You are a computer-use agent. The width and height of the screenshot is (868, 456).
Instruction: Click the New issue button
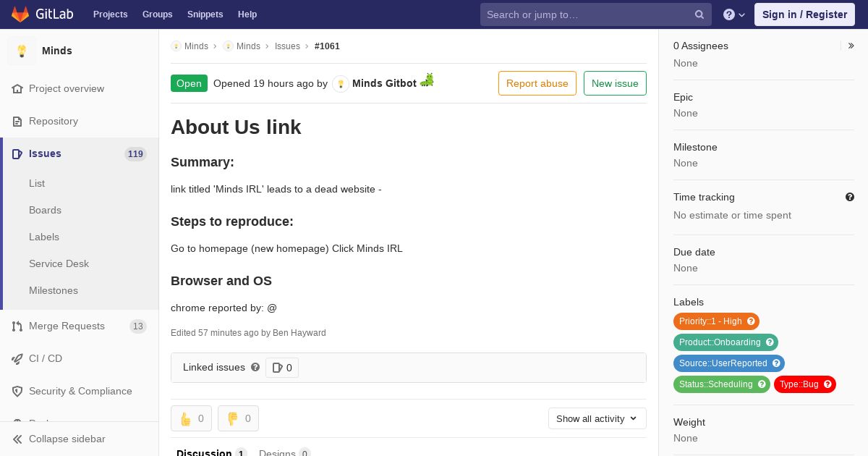click(615, 83)
